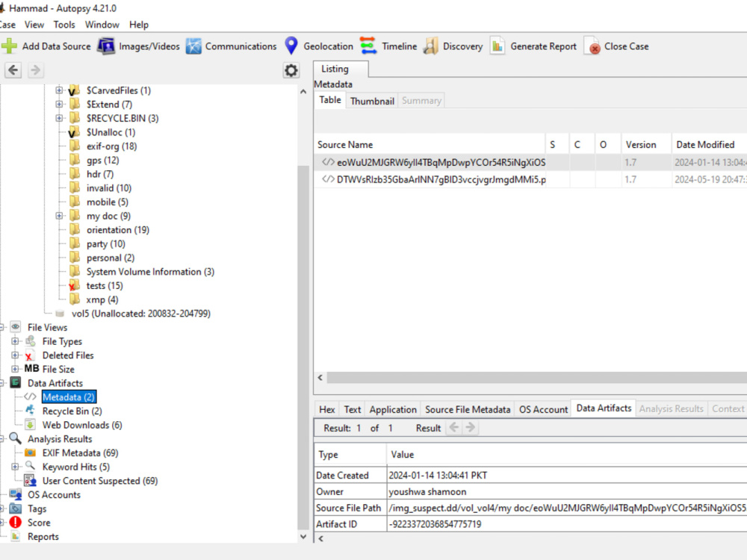Select the Deleted Files red X icon
The width and height of the screenshot is (747, 560).
pos(30,355)
